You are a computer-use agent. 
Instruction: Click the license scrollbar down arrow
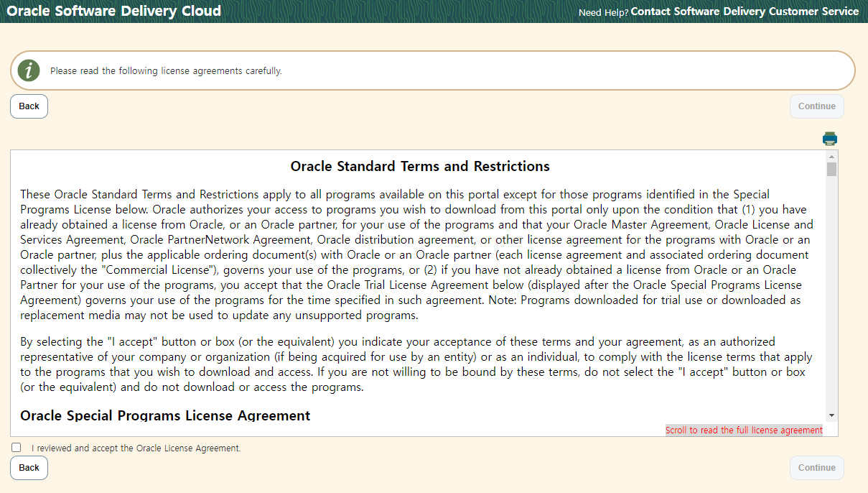tap(831, 415)
